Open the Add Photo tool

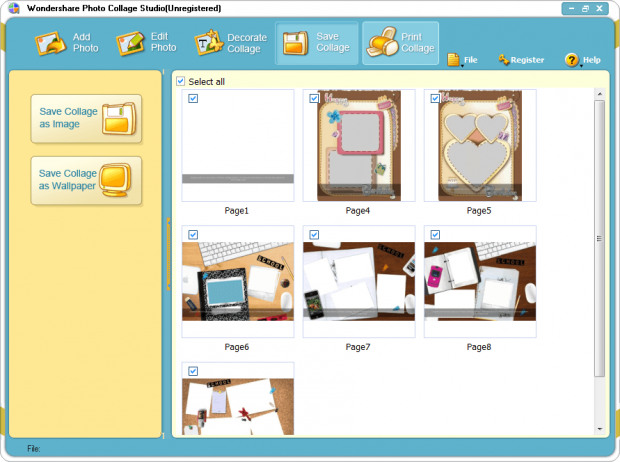(x=66, y=43)
